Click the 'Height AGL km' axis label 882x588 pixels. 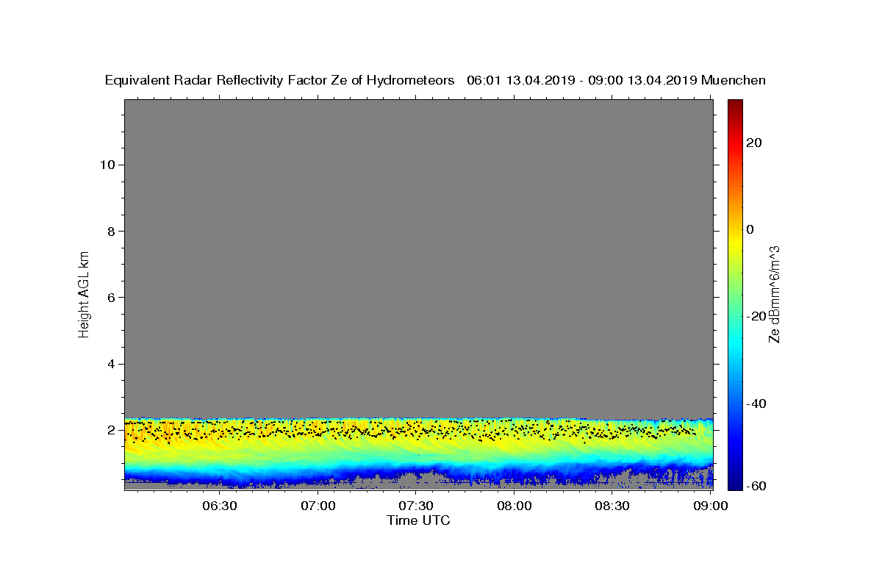[x=85, y=293]
